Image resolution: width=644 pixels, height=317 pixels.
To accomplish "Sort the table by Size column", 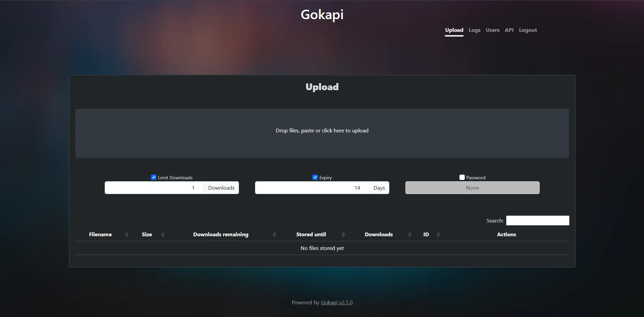I will [x=147, y=234].
